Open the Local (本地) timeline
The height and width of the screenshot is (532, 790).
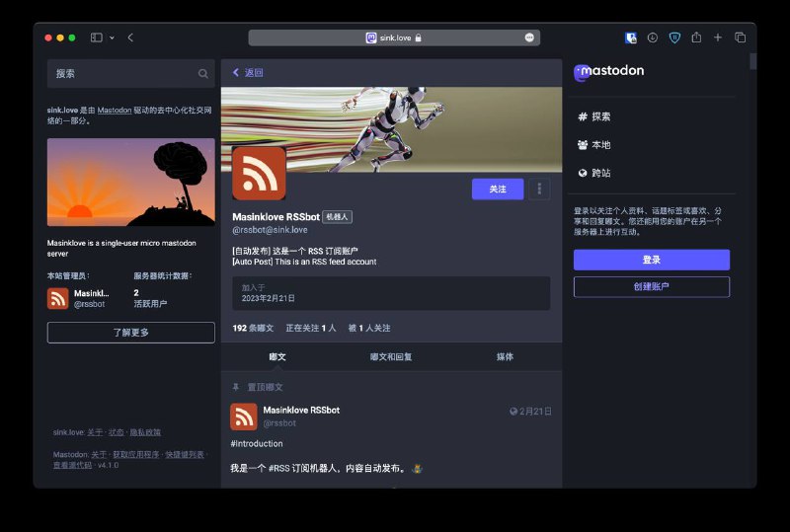[593, 145]
